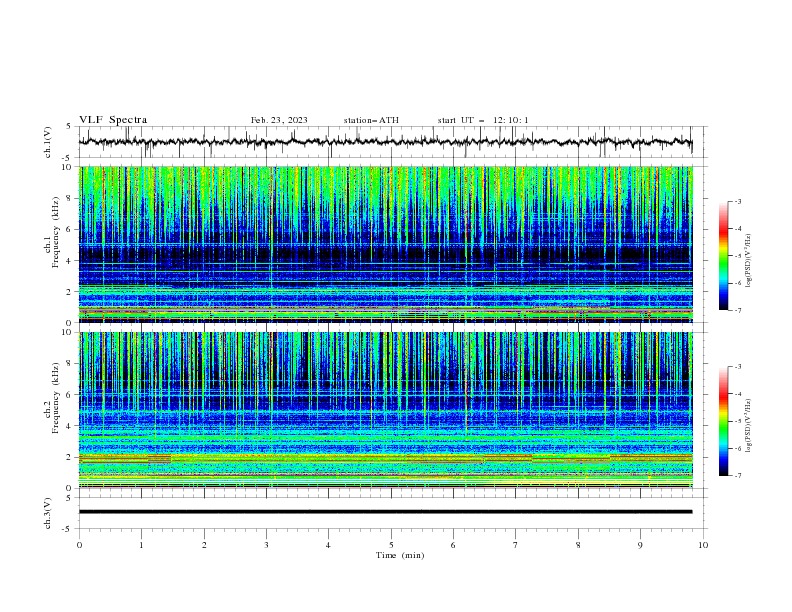The height and width of the screenshot is (612, 792).
Task: Click the "-7" tick on ch.2 colorbar
Action: click(x=738, y=475)
